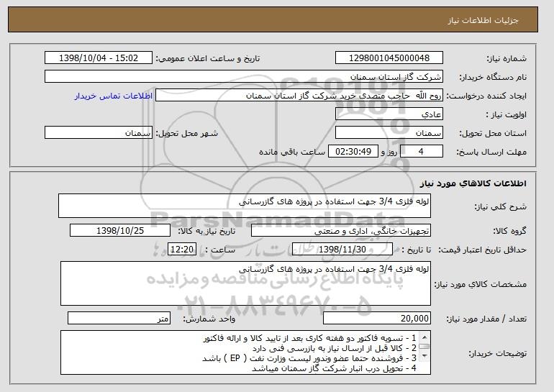
Task: Click the شهر محل تحویل label
Action: coord(187,133)
